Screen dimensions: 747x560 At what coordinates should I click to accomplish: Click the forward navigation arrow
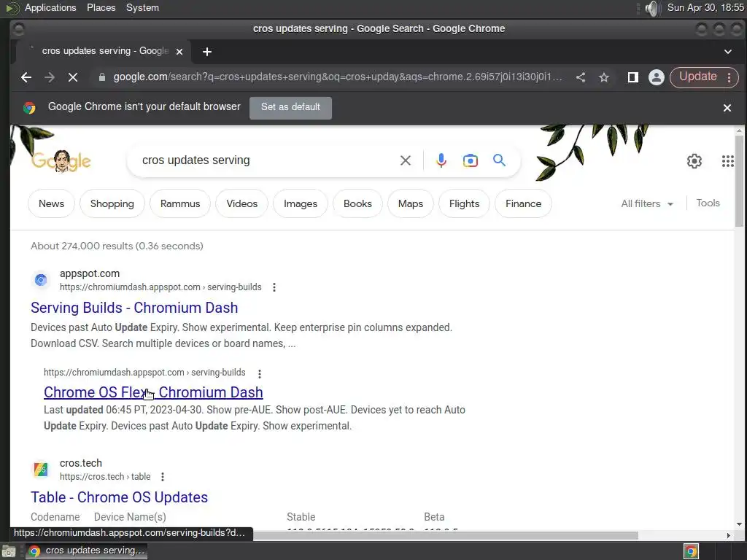[x=50, y=77]
